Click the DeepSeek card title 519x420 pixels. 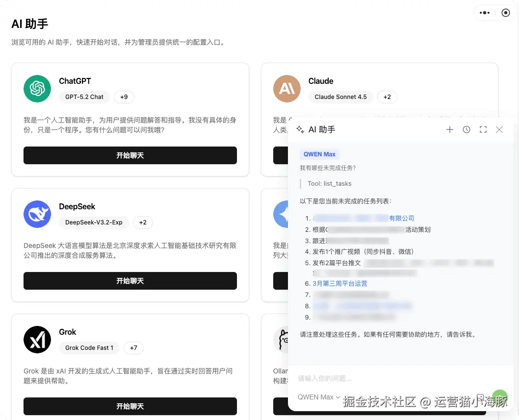pos(77,206)
